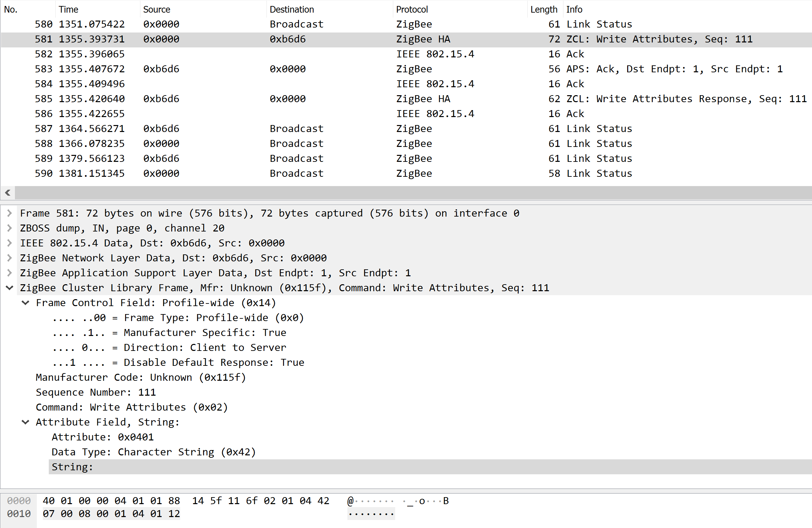Collapse the Attribute Field, String subtree
Screen dimensions: 812x528
click(x=26, y=422)
